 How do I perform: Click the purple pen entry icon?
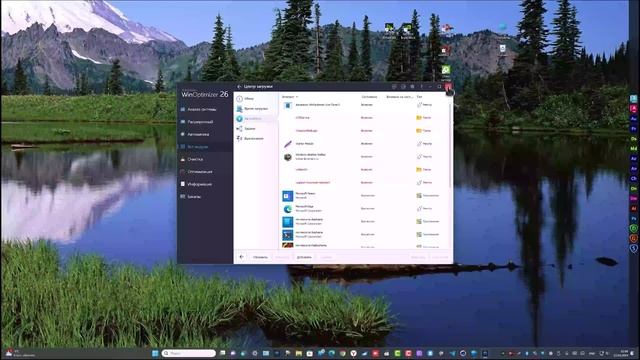point(288,144)
